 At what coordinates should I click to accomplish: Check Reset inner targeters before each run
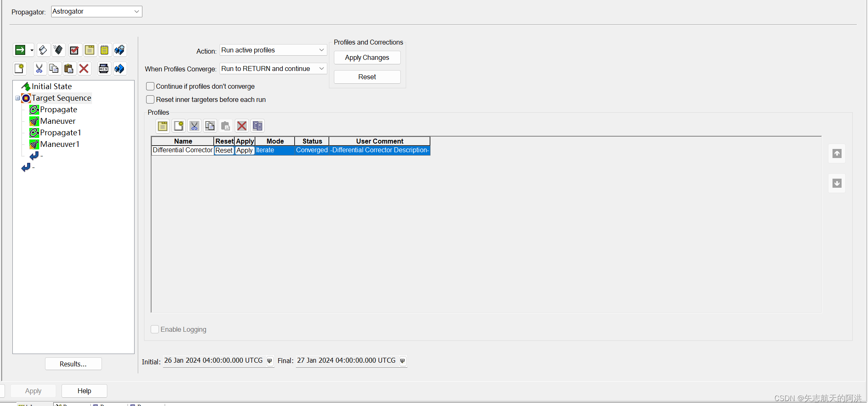tap(150, 99)
